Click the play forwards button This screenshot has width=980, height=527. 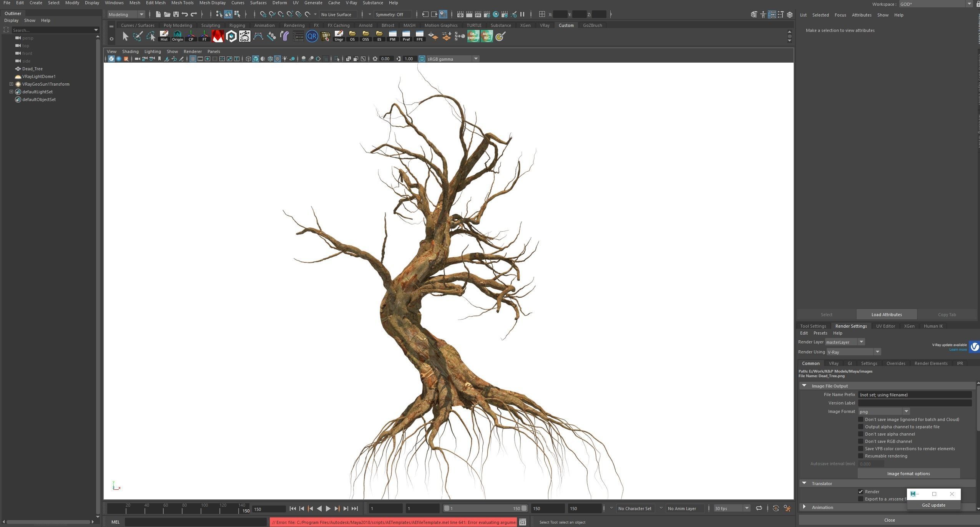coord(328,509)
